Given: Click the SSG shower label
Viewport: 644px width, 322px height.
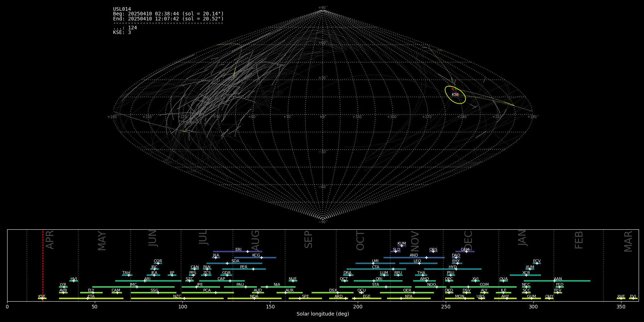Looking at the screenshot, I should click(x=154, y=291).
